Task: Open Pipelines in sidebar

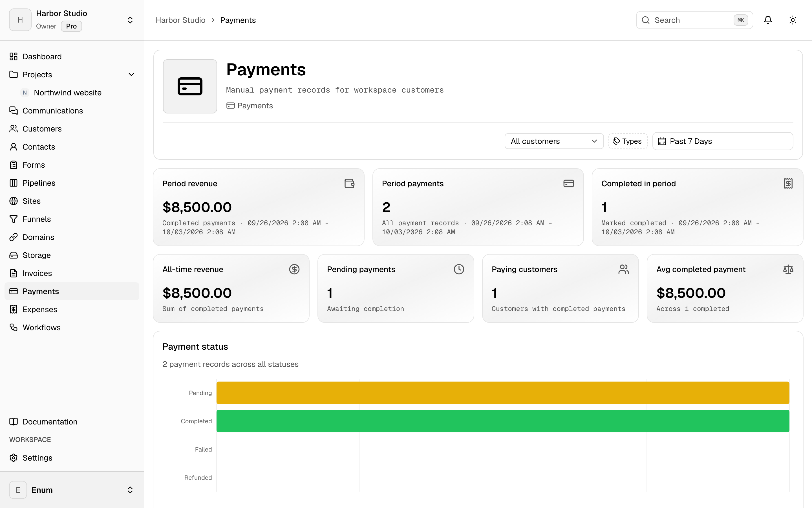Action: pyautogui.click(x=72, y=183)
